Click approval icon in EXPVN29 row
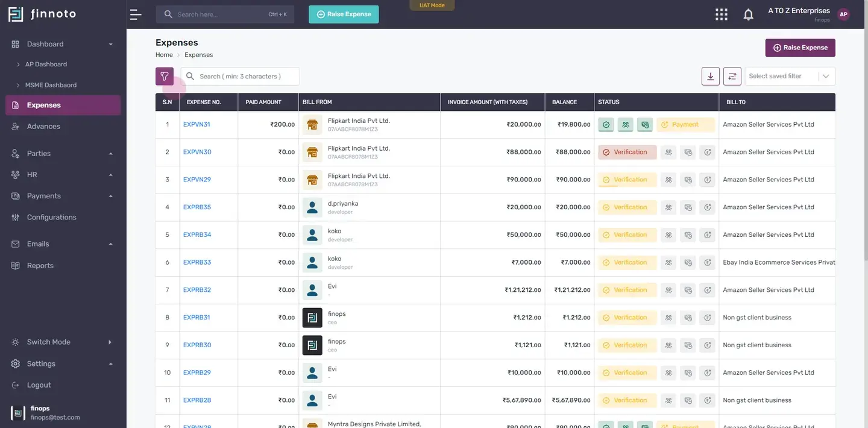Screen dimensions: 868x428 tap(668, 180)
